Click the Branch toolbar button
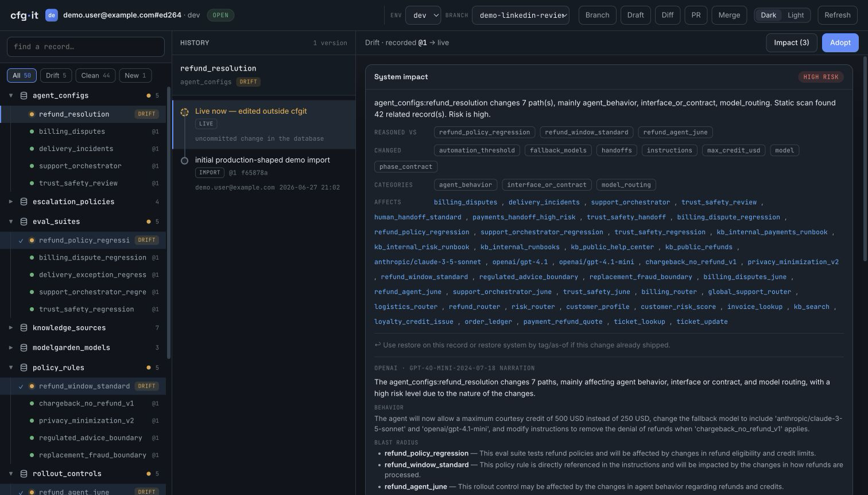Image resolution: width=868 pixels, height=495 pixels. click(597, 15)
